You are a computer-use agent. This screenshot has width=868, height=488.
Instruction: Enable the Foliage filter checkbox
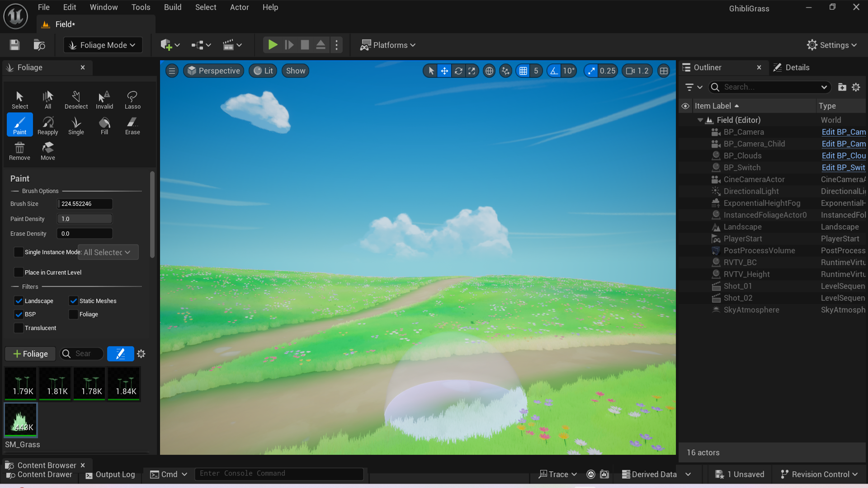click(73, 314)
